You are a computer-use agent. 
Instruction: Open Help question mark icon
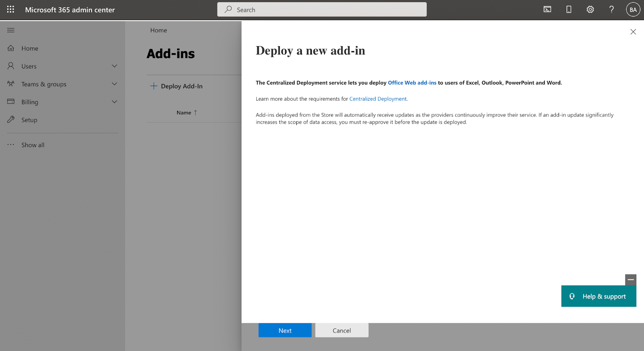(x=611, y=9)
